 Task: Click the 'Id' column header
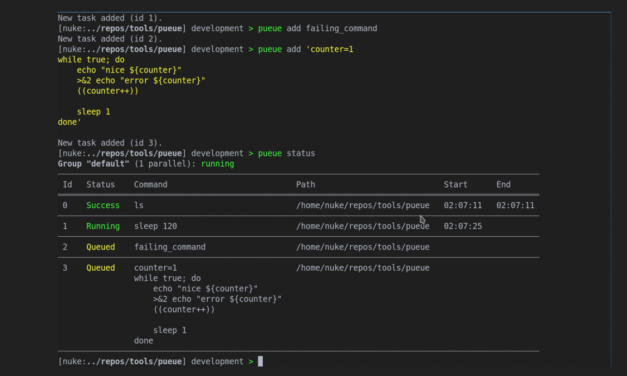tap(67, 184)
